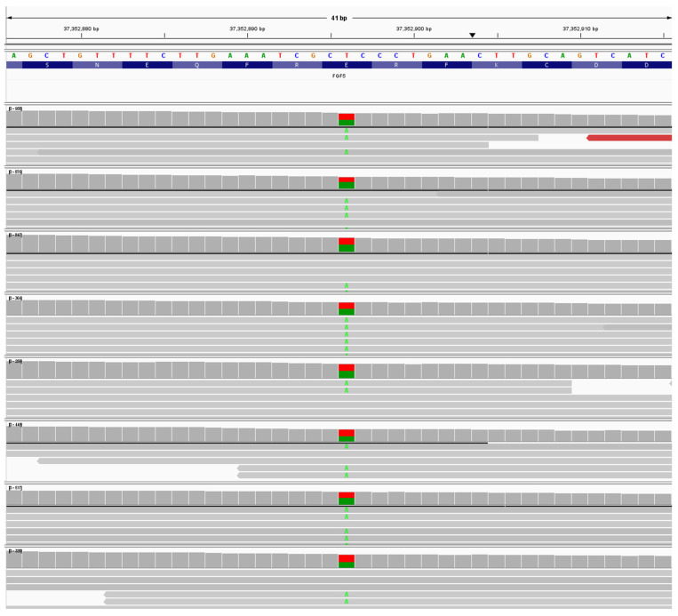Click the data range label of sixth track
The image size is (678, 616).
point(15,425)
